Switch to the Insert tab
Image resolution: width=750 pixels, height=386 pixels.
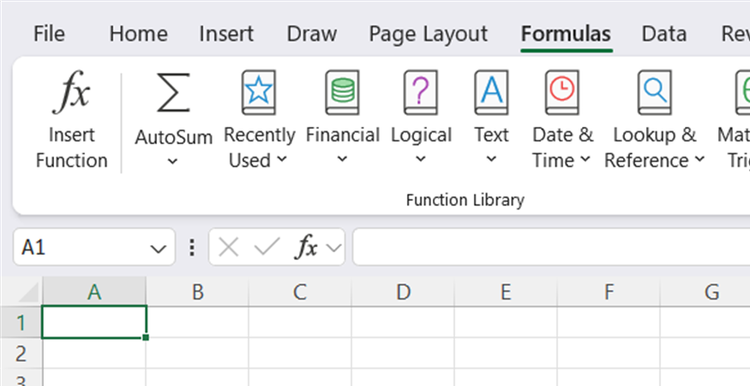(x=226, y=34)
